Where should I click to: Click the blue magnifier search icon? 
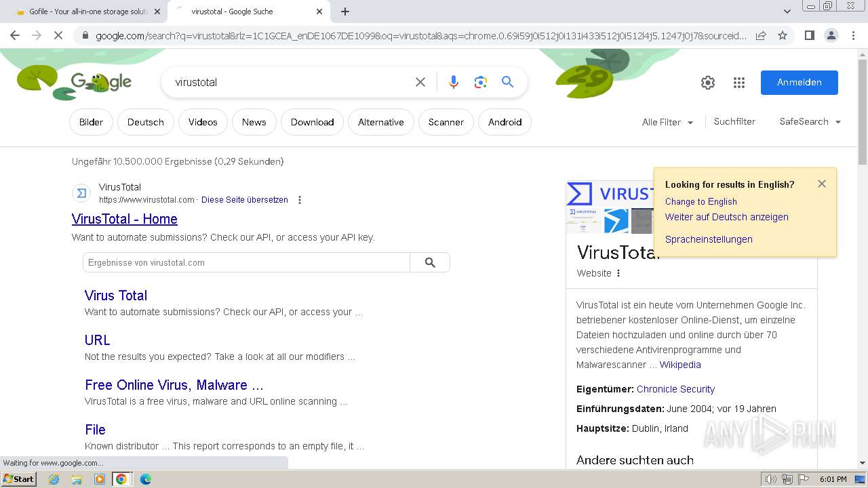tap(507, 82)
